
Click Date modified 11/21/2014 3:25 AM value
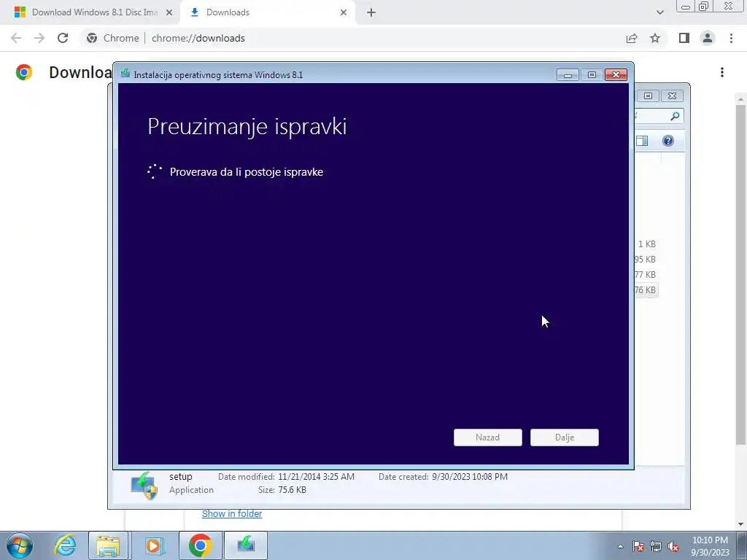tap(317, 477)
